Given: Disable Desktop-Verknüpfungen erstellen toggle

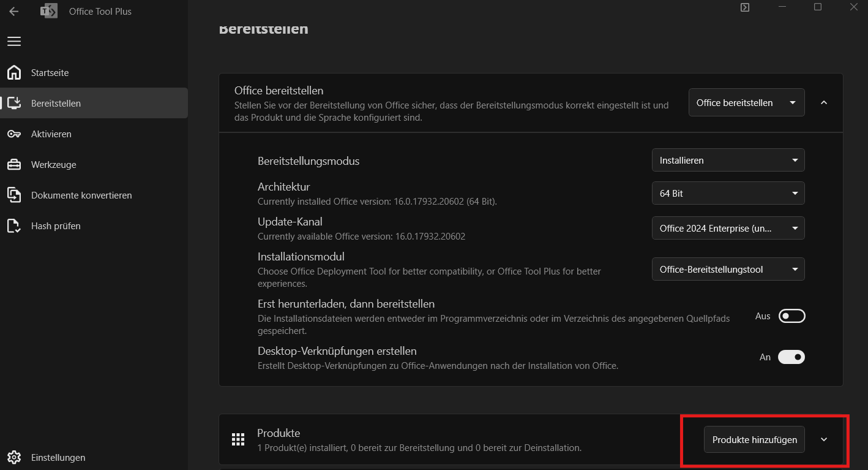Looking at the screenshot, I should tap(791, 357).
